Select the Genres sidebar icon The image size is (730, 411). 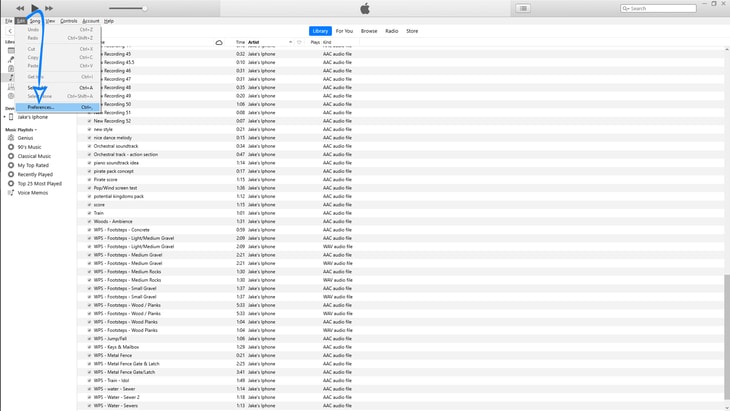pyautogui.click(x=11, y=87)
